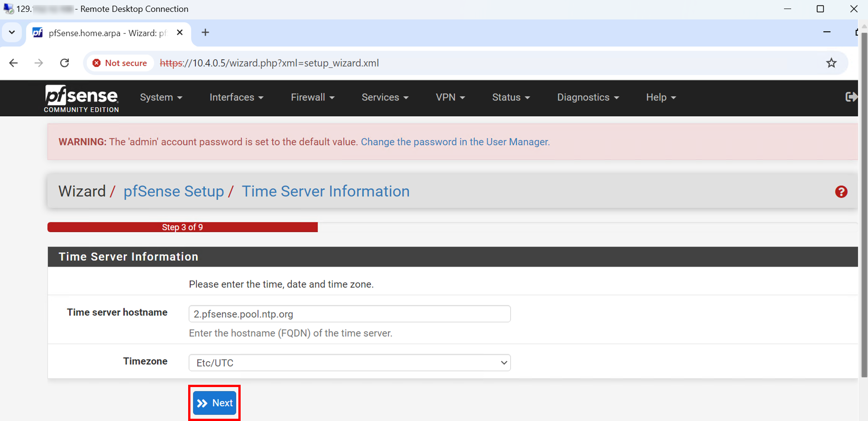Open the Interfaces menu
Viewport: 868px width, 421px height.
coord(237,97)
